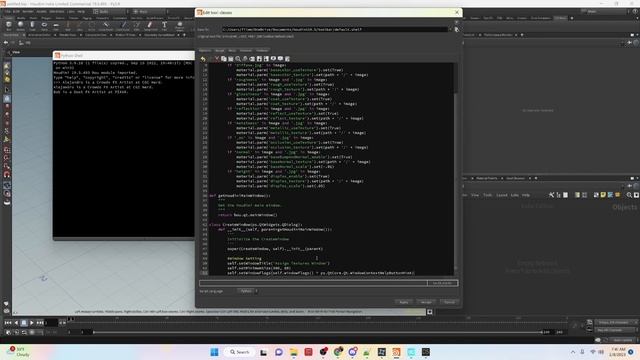Click the timeline frame range slider

click(x=318, y=332)
